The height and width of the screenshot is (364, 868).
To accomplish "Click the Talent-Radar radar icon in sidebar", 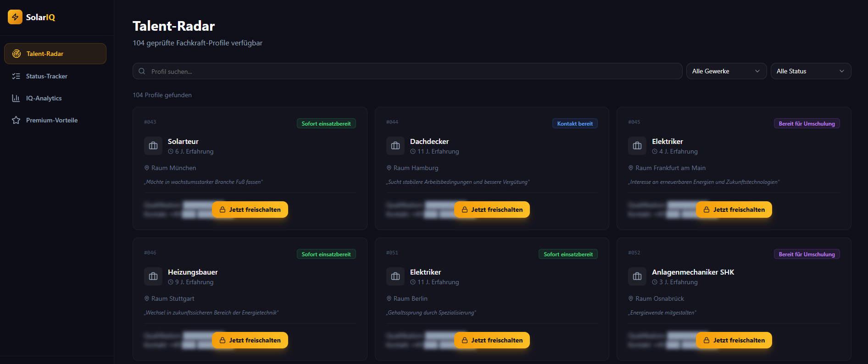I will (x=17, y=54).
